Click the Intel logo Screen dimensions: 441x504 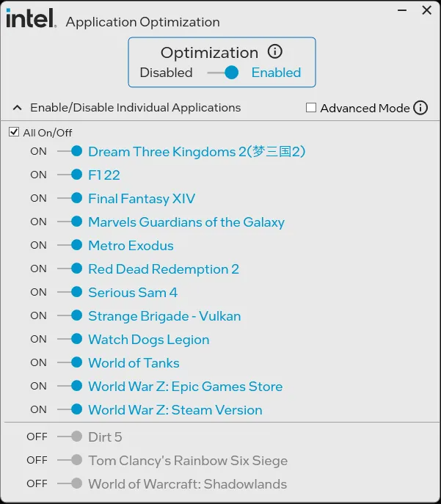point(31,19)
